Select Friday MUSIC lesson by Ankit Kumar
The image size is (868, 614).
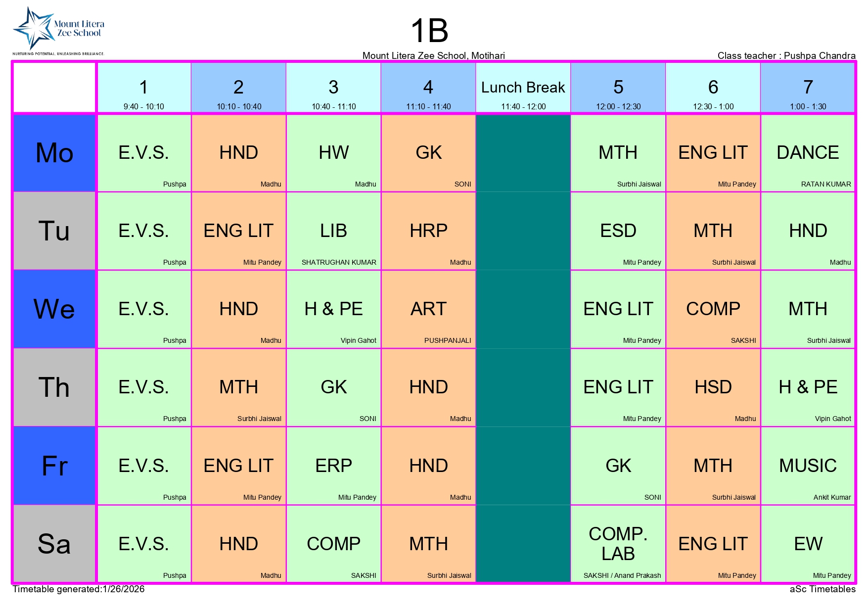[808, 466]
